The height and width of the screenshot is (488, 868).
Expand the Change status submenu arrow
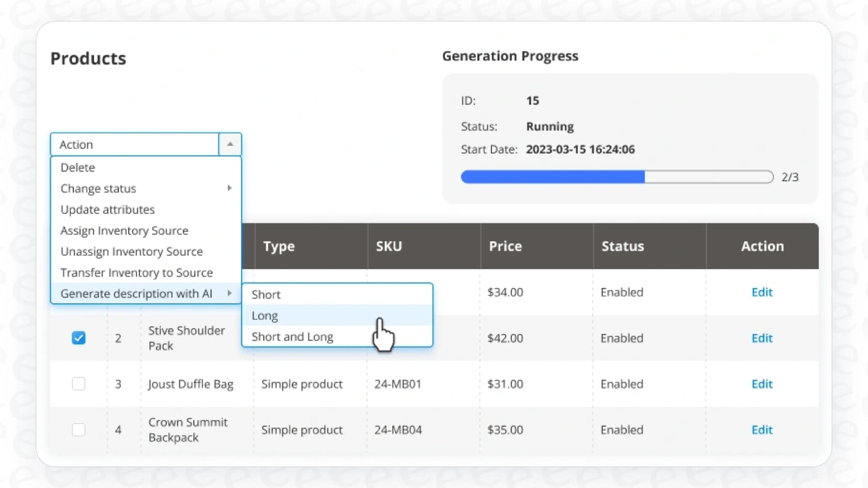coord(229,188)
